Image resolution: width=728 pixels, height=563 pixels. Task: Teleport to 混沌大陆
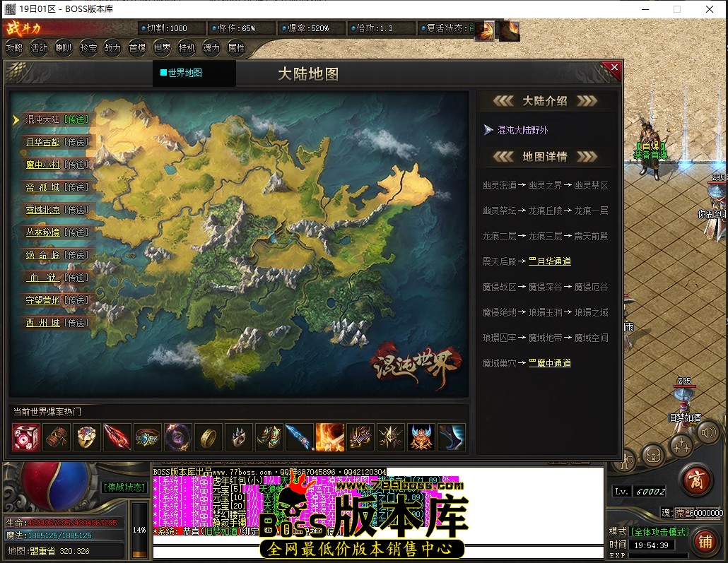click(76, 120)
